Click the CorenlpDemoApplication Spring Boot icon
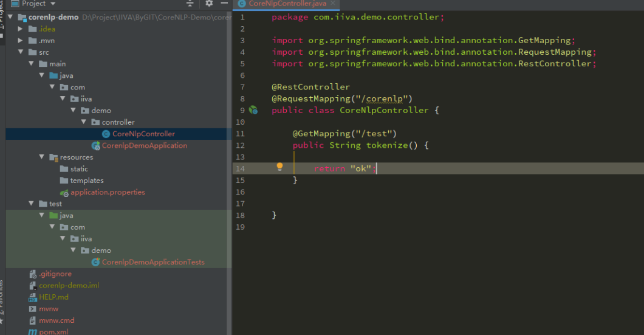The height and width of the screenshot is (335, 644). [x=96, y=145]
